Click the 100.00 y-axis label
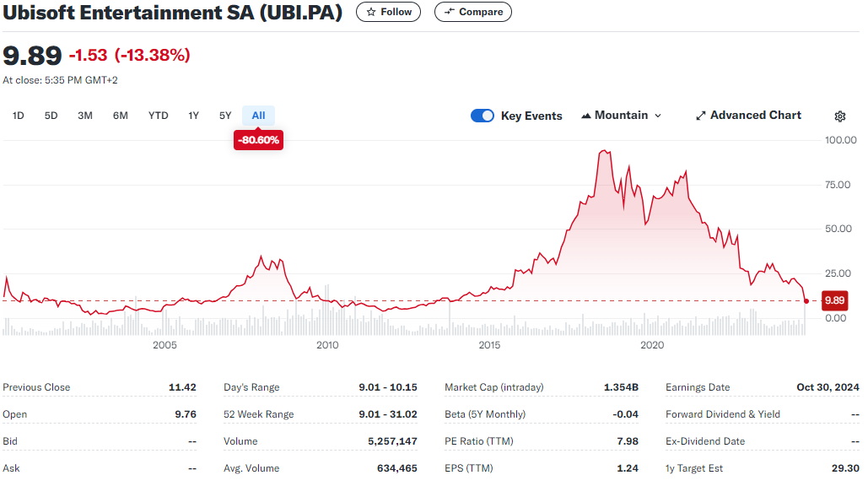Viewport: 868px width, 486px height. [840, 141]
